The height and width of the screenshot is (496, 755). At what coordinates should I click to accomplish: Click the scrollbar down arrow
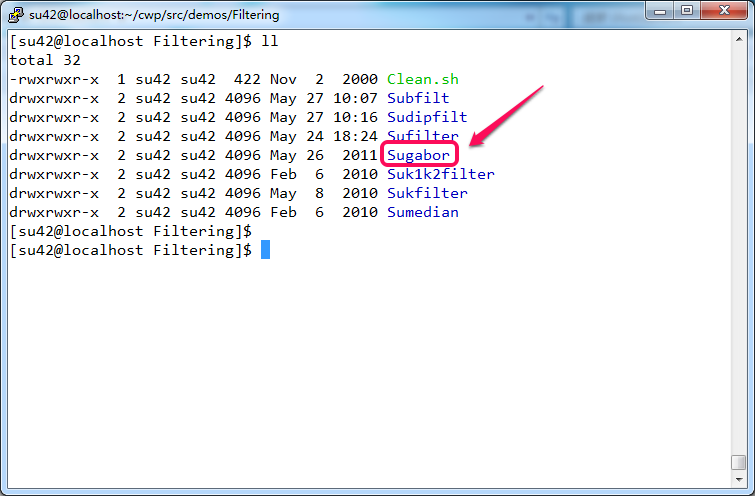[739, 479]
